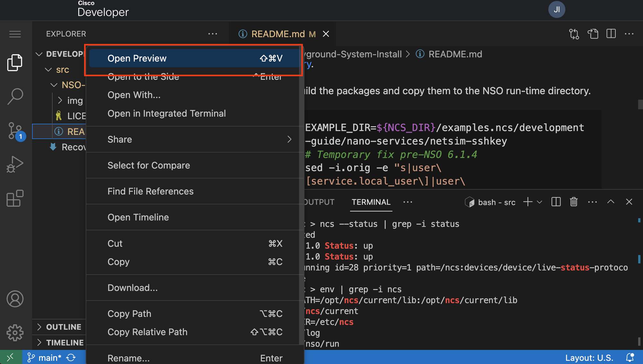Toggle notifications bell in status bar
Viewport: 643px width, 364px height.
click(630, 358)
